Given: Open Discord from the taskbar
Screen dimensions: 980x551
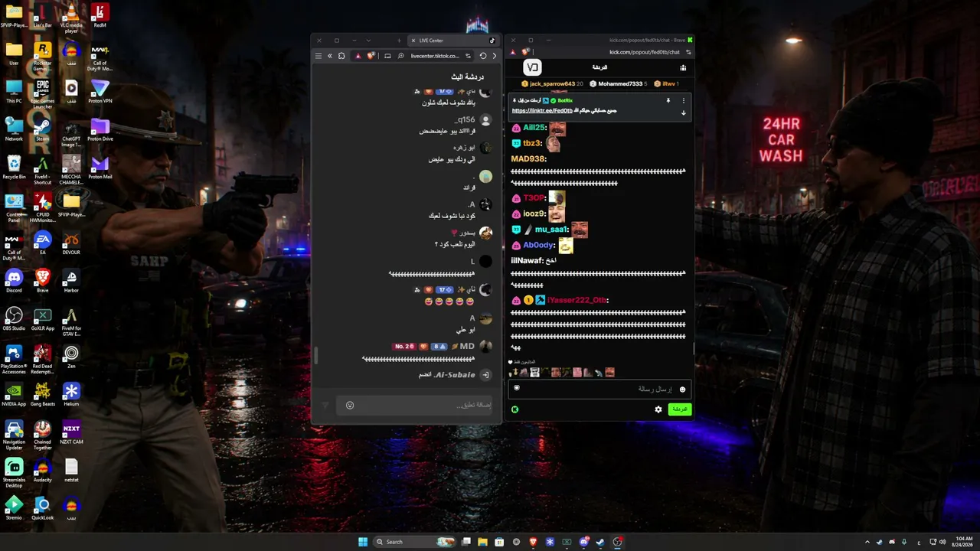Looking at the screenshot, I should click(583, 542).
